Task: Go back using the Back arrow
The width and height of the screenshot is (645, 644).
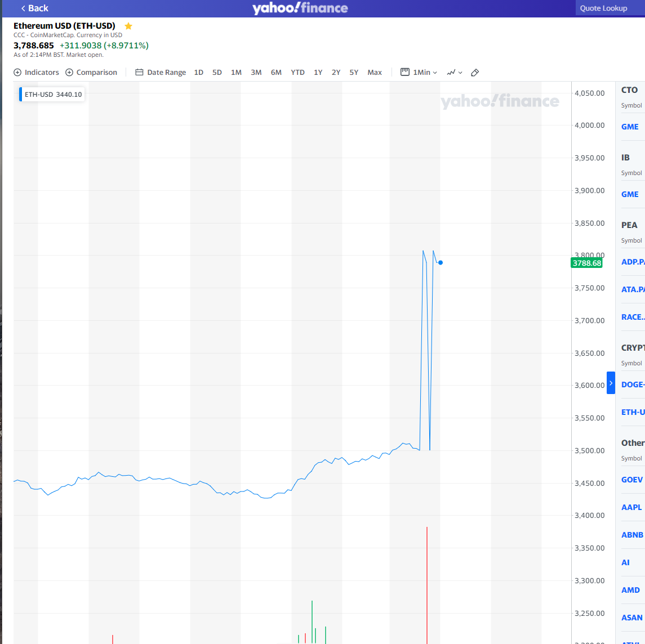Action: coord(34,8)
